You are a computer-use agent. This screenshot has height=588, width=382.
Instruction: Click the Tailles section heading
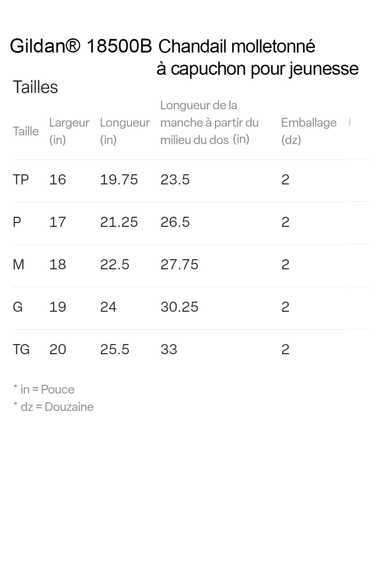[35, 87]
